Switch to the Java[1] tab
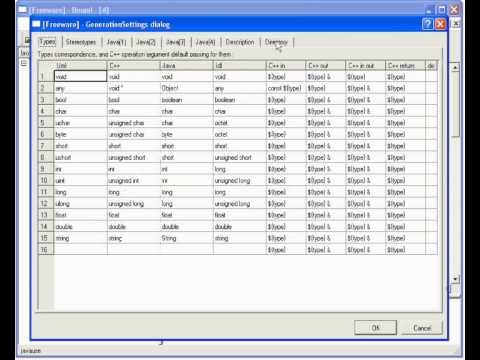The width and height of the screenshot is (480, 360). click(116, 42)
